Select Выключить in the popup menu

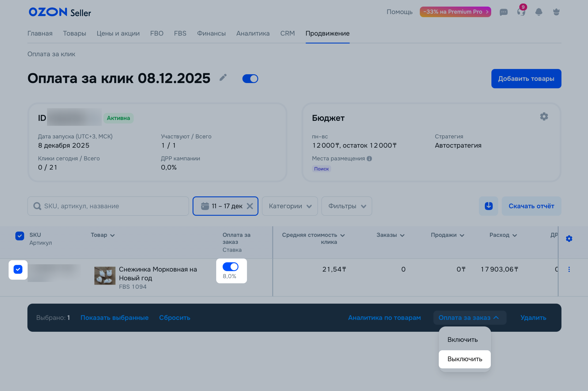(465, 359)
